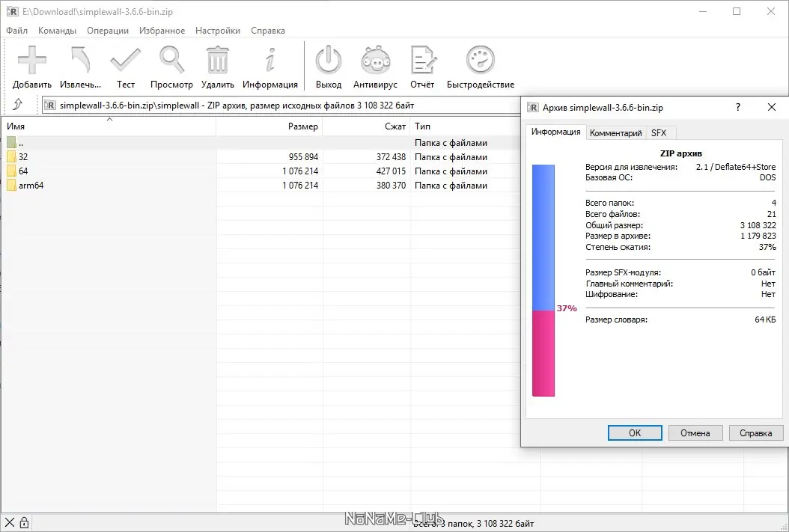Switch to the Информация tab
The width and height of the screenshot is (789, 532).
[556, 132]
